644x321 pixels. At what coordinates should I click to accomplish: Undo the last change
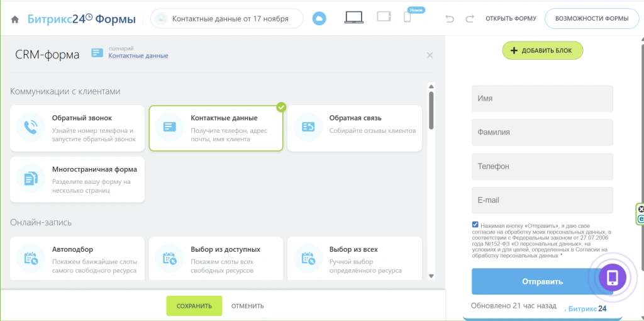tap(450, 18)
